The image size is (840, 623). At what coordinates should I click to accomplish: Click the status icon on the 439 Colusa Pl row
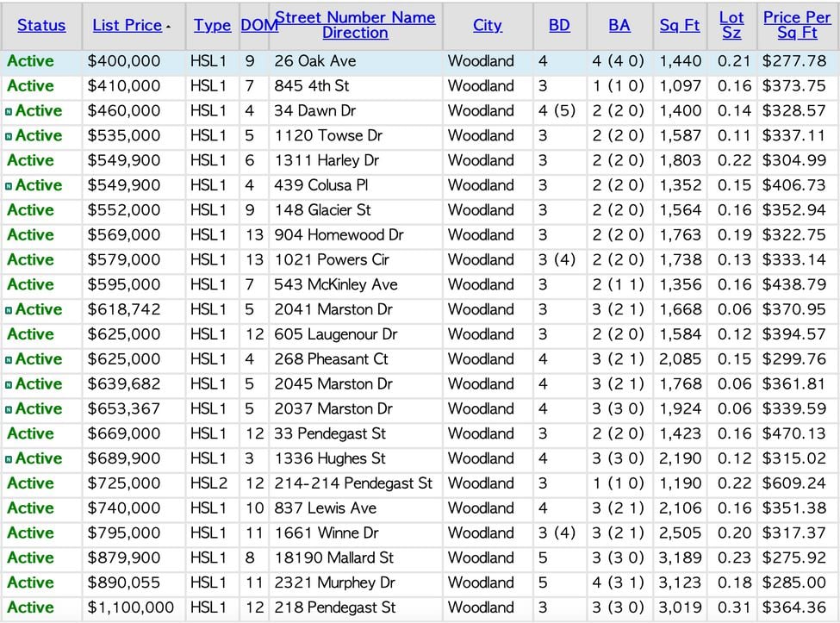point(9,186)
